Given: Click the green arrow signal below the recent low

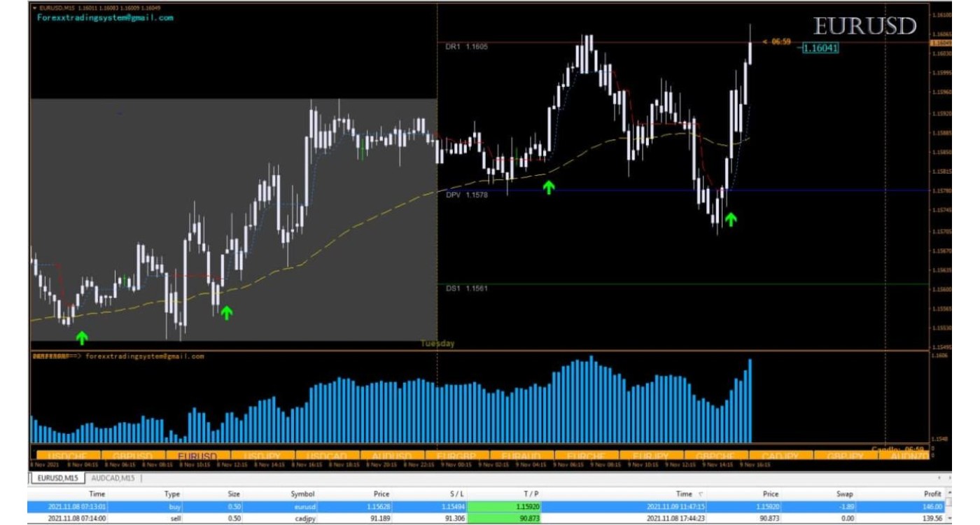Looking at the screenshot, I should tap(730, 220).
